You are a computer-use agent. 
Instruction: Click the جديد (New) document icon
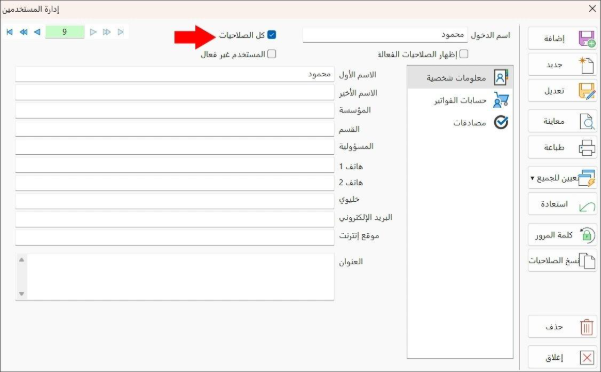click(586, 65)
